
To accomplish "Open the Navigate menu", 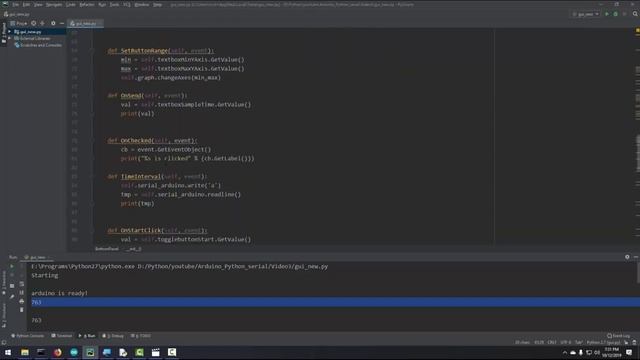I will tap(54, 4).
